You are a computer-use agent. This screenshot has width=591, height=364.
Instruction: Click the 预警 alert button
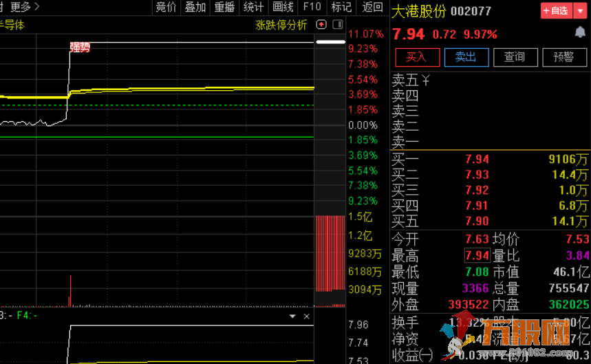pyautogui.click(x=564, y=57)
